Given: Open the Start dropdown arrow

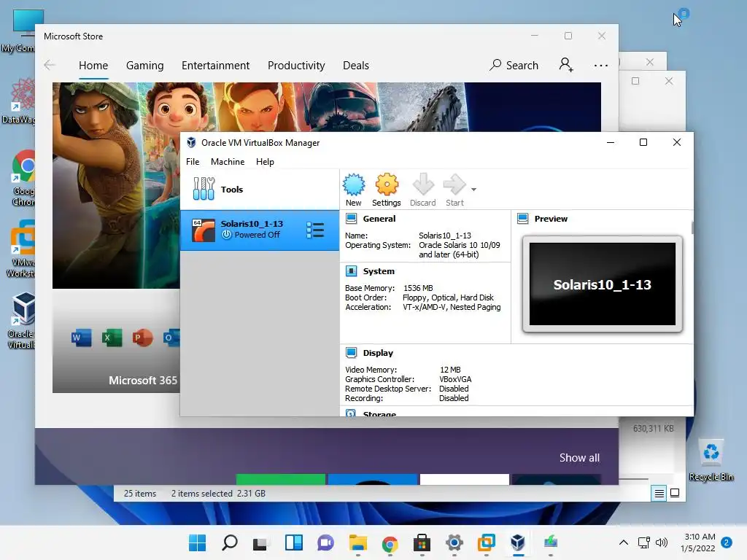Looking at the screenshot, I should (473, 190).
